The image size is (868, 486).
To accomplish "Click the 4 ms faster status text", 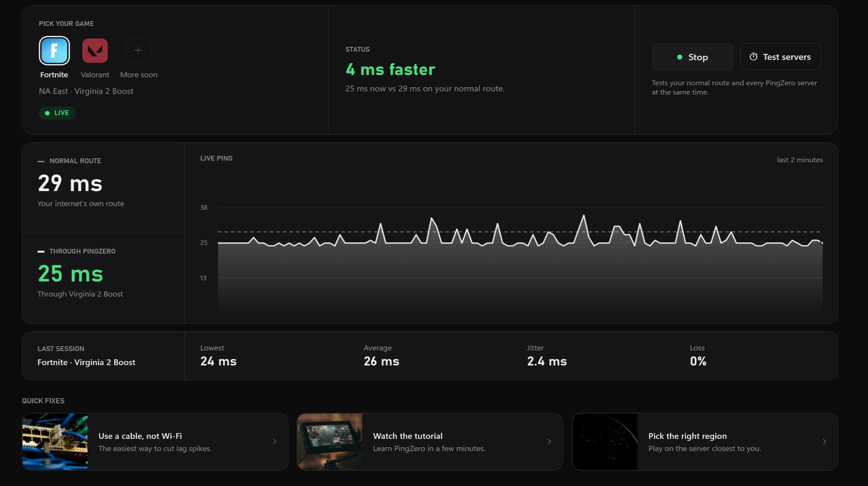I will click(x=390, y=70).
